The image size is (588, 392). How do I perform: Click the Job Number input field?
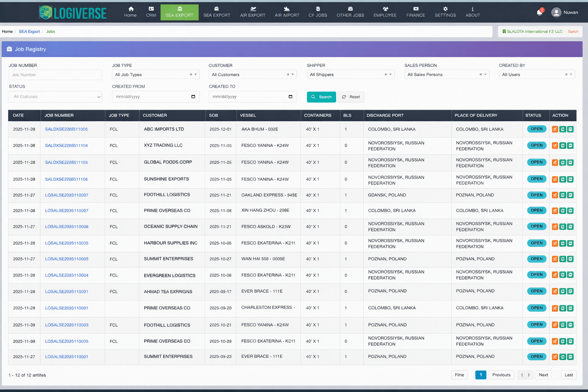(x=55, y=75)
